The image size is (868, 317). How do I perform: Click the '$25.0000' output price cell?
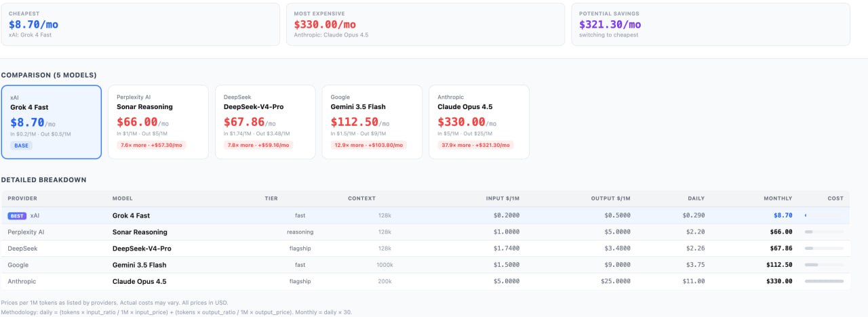point(616,281)
